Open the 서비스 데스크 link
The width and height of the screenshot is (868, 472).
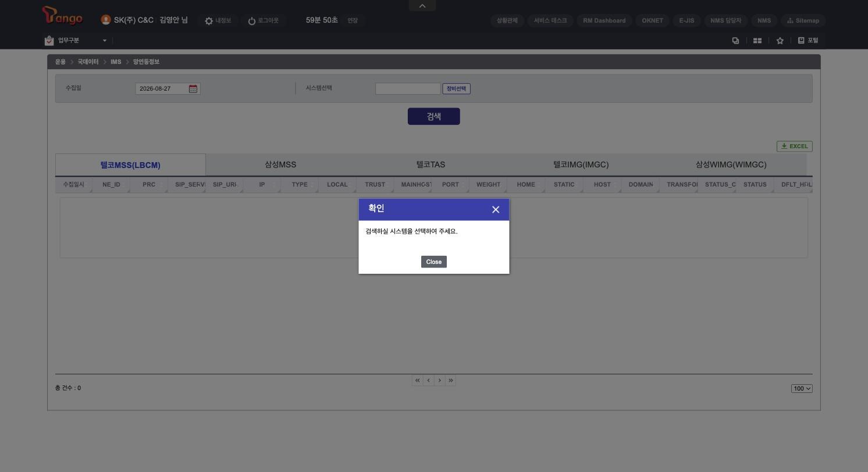[550, 20]
